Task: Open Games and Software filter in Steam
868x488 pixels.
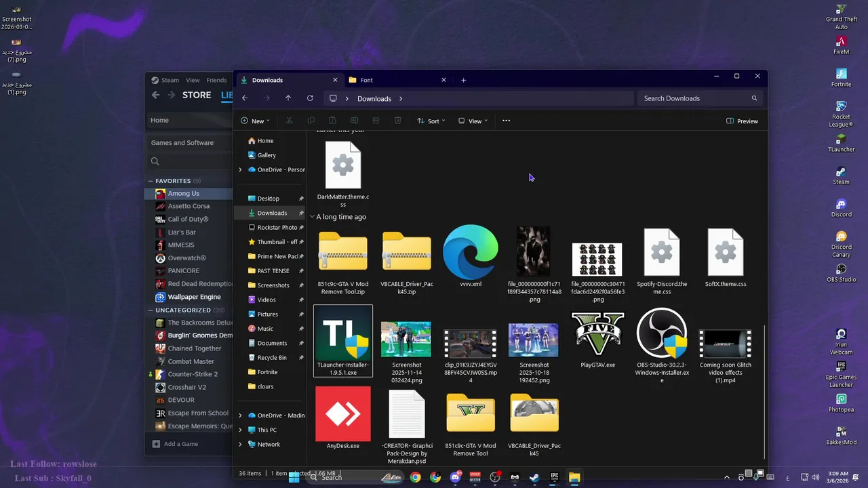Action: pyautogui.click(x=190, y=142)
